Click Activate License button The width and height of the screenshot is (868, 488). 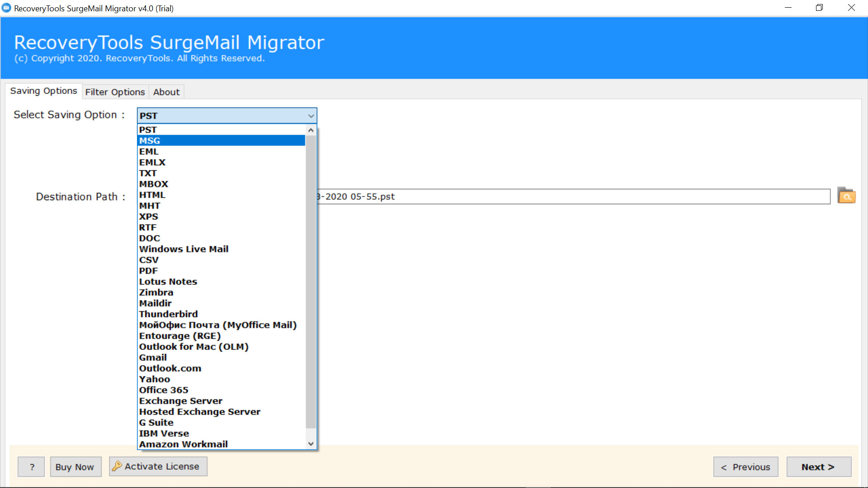pos(158,466)
